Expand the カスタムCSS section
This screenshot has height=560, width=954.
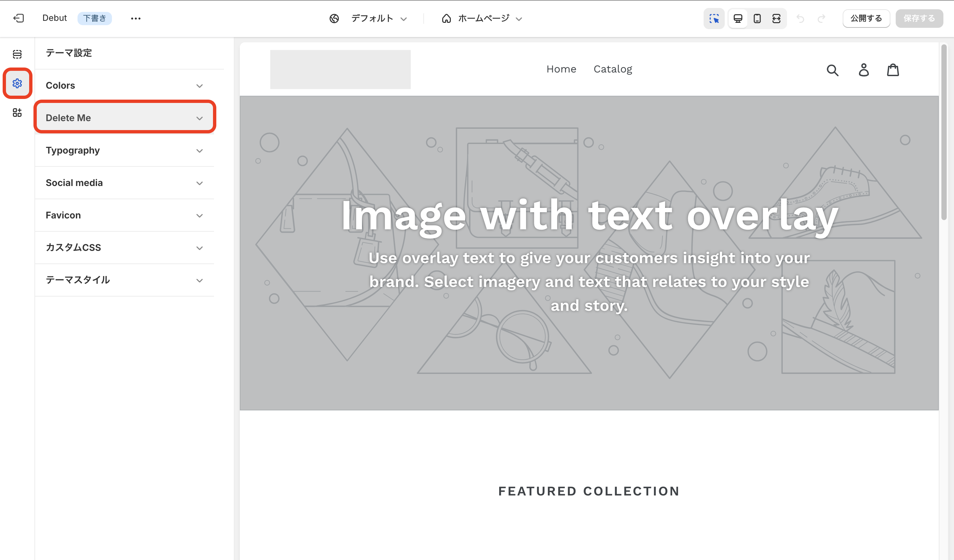tap(125, 248)
